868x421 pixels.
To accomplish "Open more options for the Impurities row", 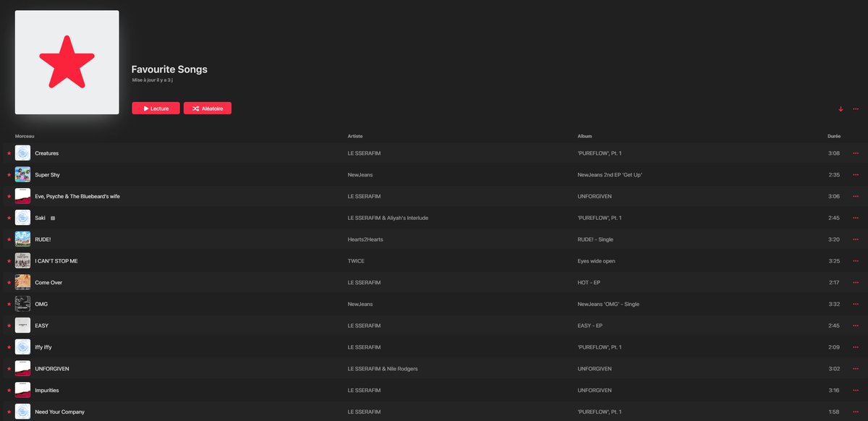I will 856,390.
